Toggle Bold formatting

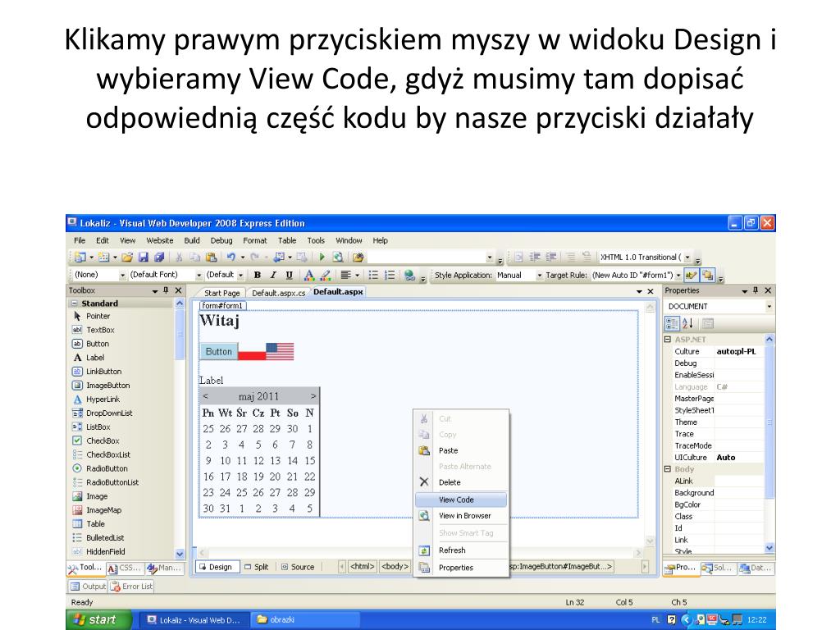point(257,275)
